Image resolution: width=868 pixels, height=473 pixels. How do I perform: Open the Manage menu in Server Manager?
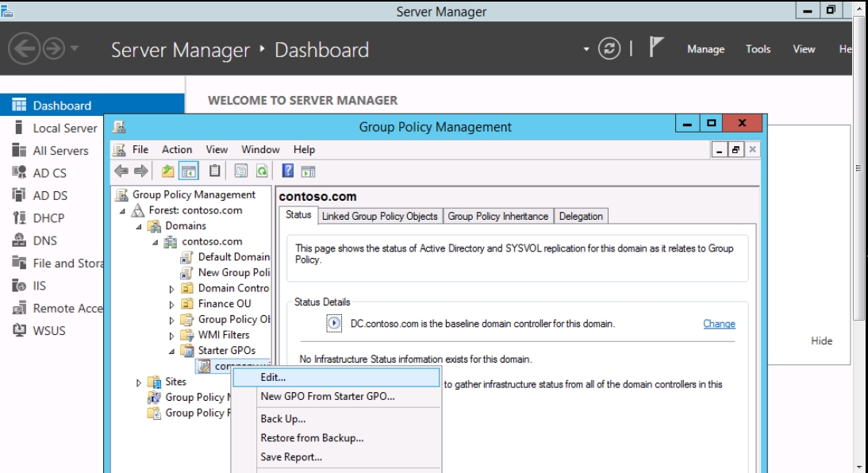click(x=706, y=49)
